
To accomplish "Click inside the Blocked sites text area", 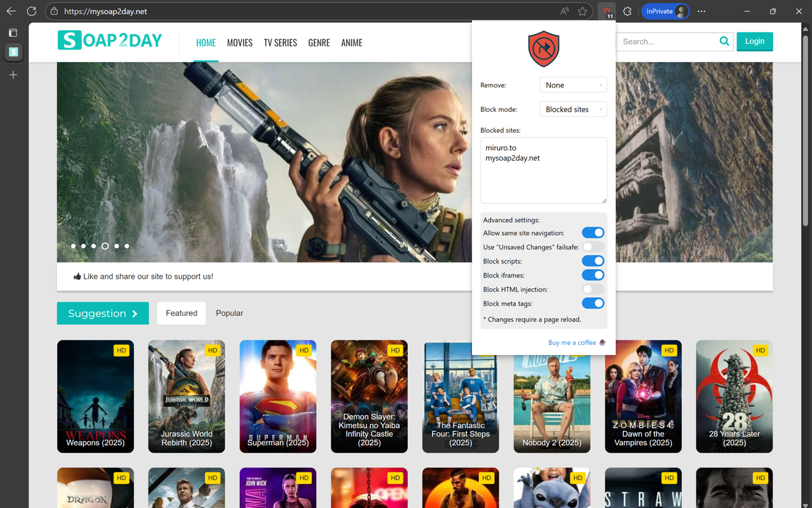I will [x=544, y=170].
